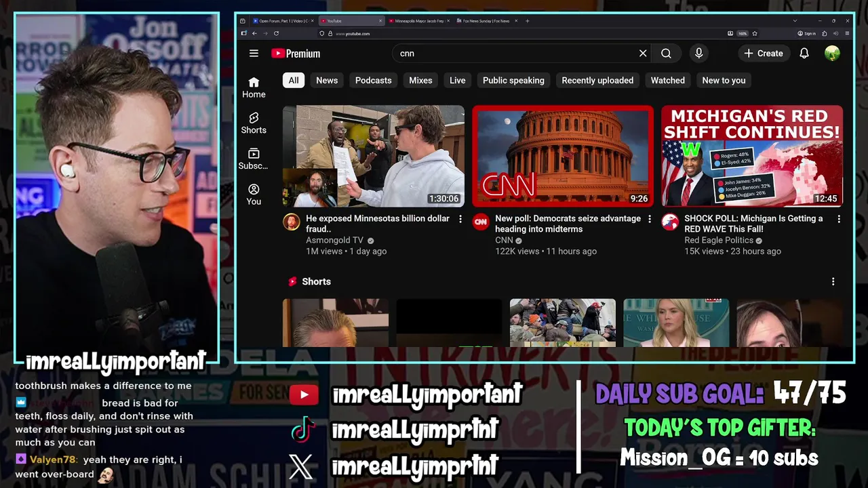
Task: Play the CNN Capitol 9:26 video thumbnail
Action: pyautogui.click(x=563, y=156)
